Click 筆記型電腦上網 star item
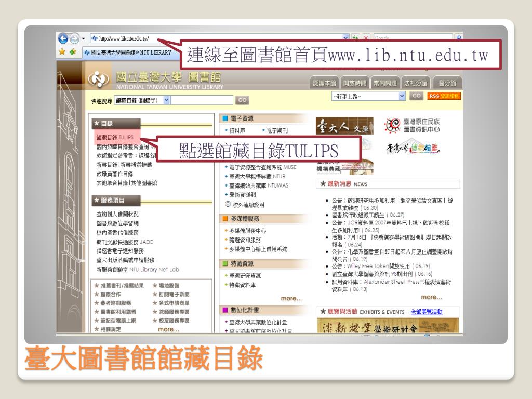Image resolution: width=532 pixels, height=399 pixels. tap(115, 321)
